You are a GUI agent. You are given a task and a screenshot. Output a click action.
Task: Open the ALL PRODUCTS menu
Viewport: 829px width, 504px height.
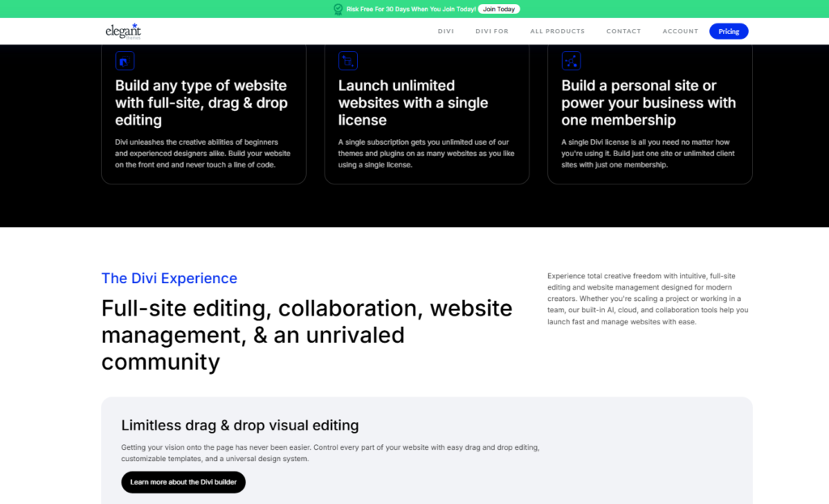tap(557, 32)
